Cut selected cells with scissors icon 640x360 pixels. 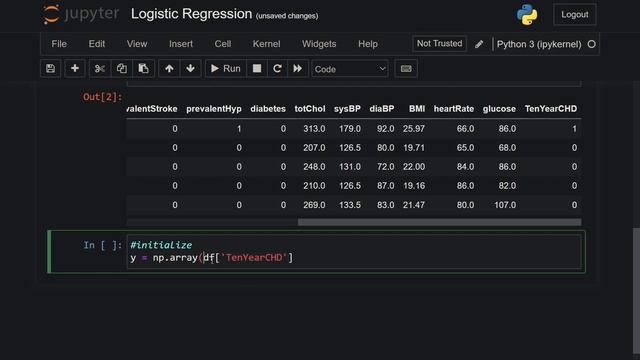pos(100,69)
